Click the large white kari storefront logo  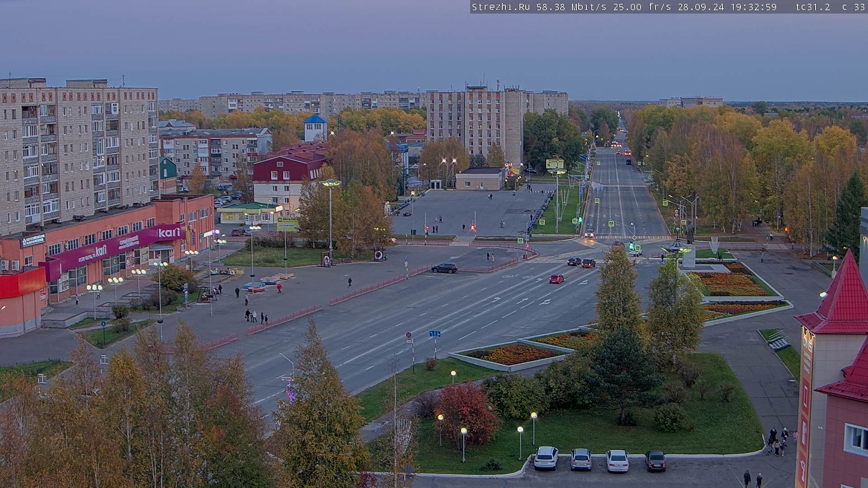coord(169,233)
